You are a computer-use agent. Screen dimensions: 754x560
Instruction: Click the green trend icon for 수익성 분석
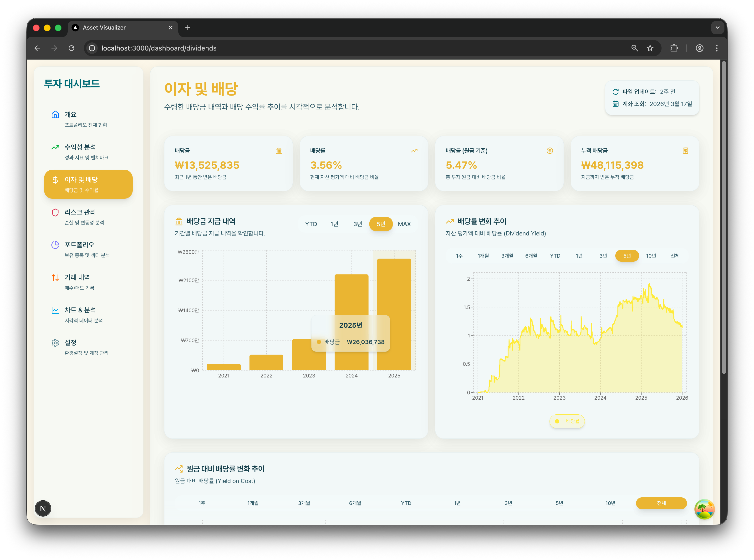pos(55,147)
